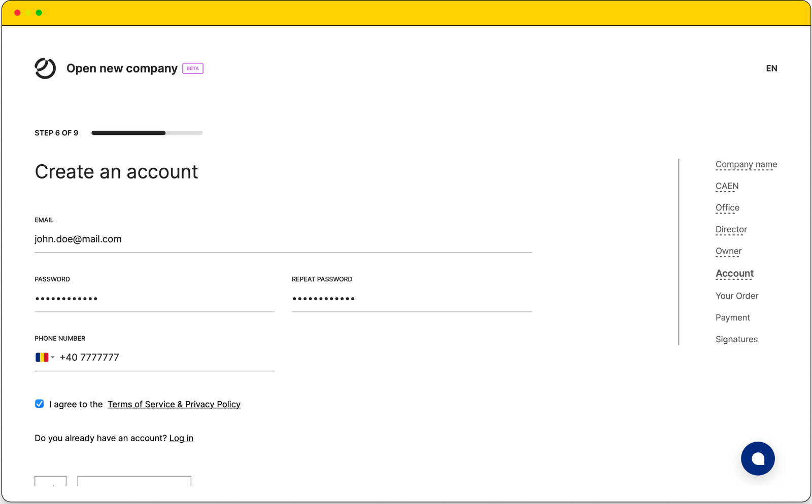Image resolution: width=812 pixels, height=504 pixels.
Task: Select Account in the step list
Action: point(734,274)
